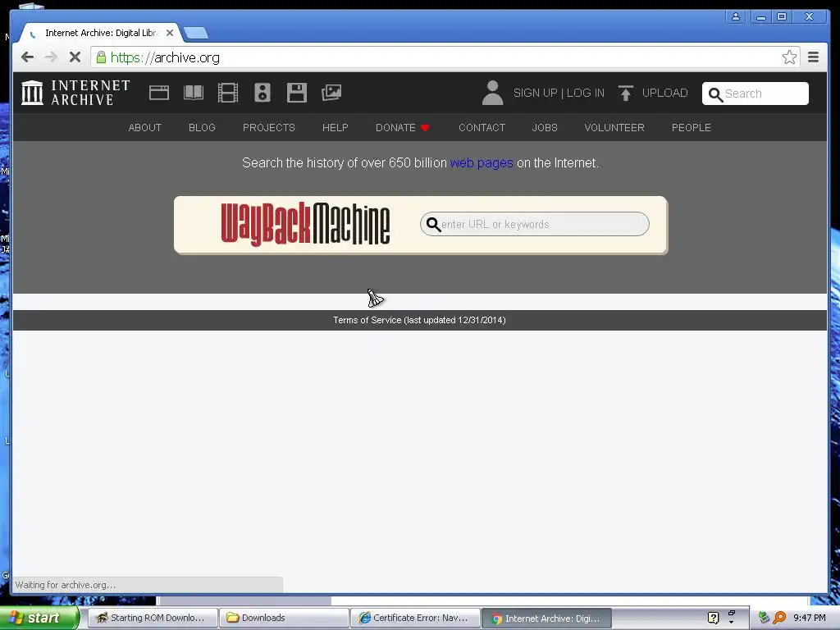Image resolution: width=840 pixels, height=630 pixels.
Task: Open the Images collection icon
Action: pos(331,93)
